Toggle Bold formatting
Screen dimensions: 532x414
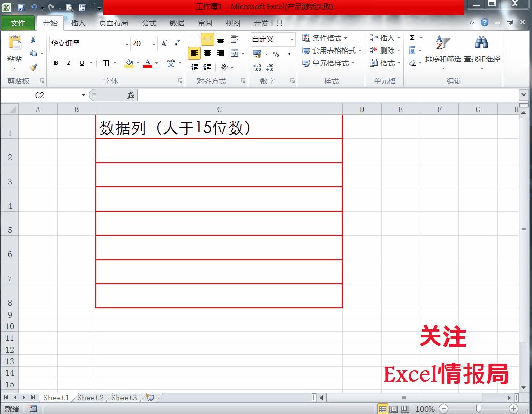coord(56,63)
